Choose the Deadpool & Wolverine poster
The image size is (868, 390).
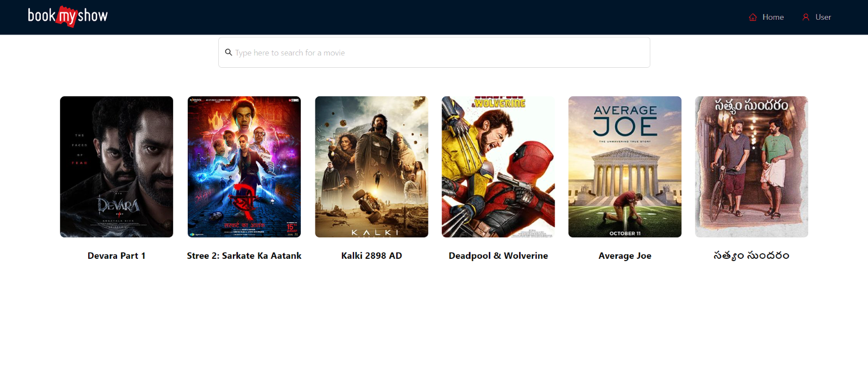pyautogui.click(x=498, y=167)
